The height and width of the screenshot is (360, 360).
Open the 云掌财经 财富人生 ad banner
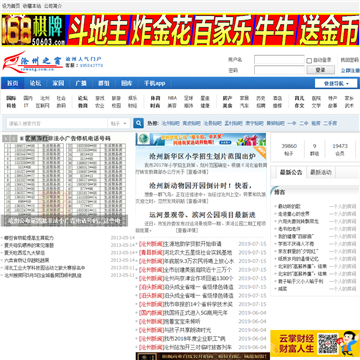click(315, 343)
